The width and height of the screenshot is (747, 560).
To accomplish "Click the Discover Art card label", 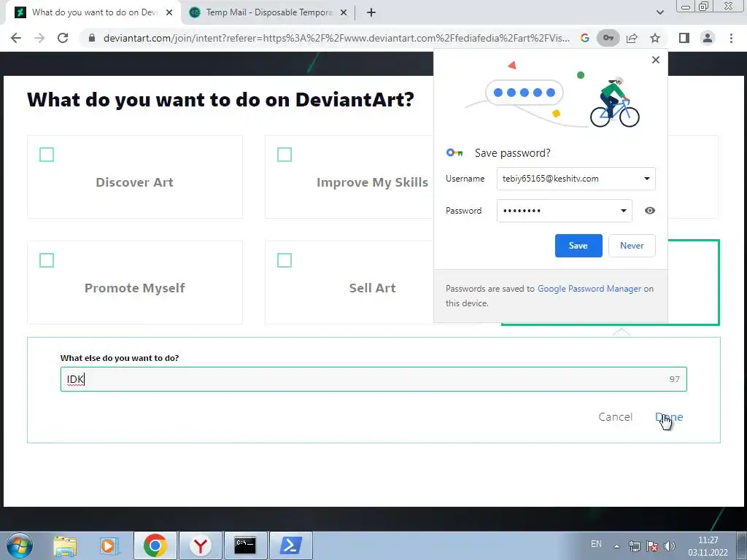I will pos(134,182).
